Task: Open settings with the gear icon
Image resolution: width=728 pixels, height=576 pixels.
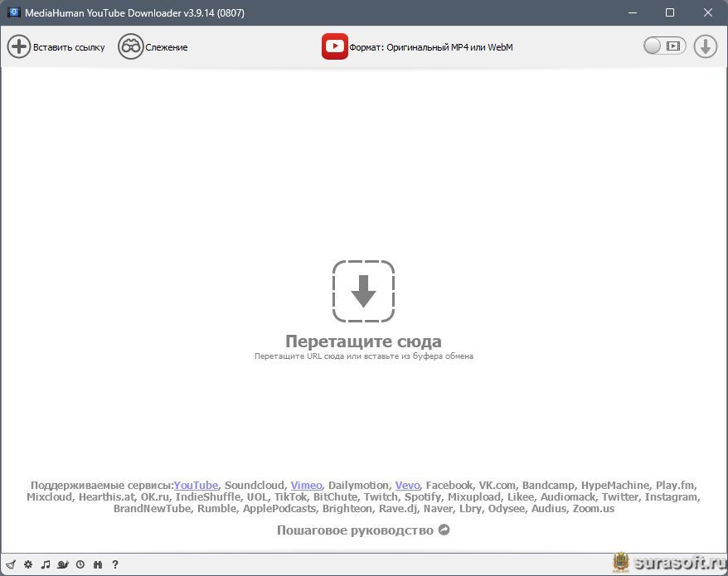Action: pyautogui.click(x=28, y=564)
